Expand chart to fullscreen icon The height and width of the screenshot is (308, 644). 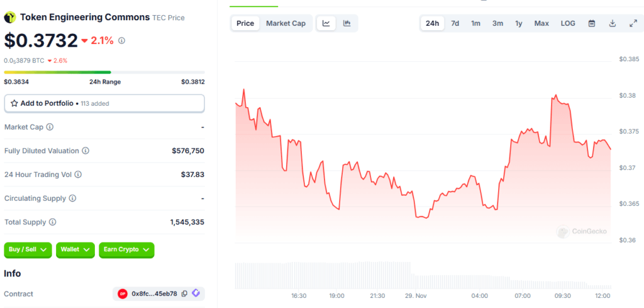point(633,23)
